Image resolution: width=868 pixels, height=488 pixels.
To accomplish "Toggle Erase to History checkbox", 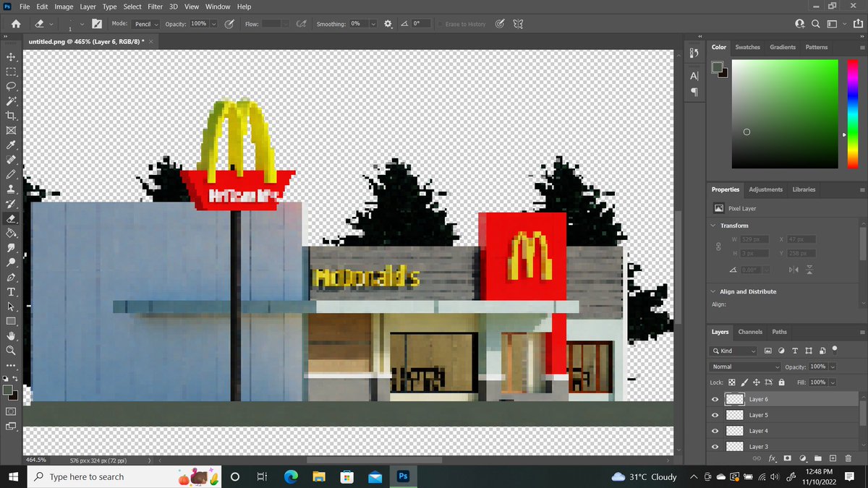I will [x=440, y=24].
